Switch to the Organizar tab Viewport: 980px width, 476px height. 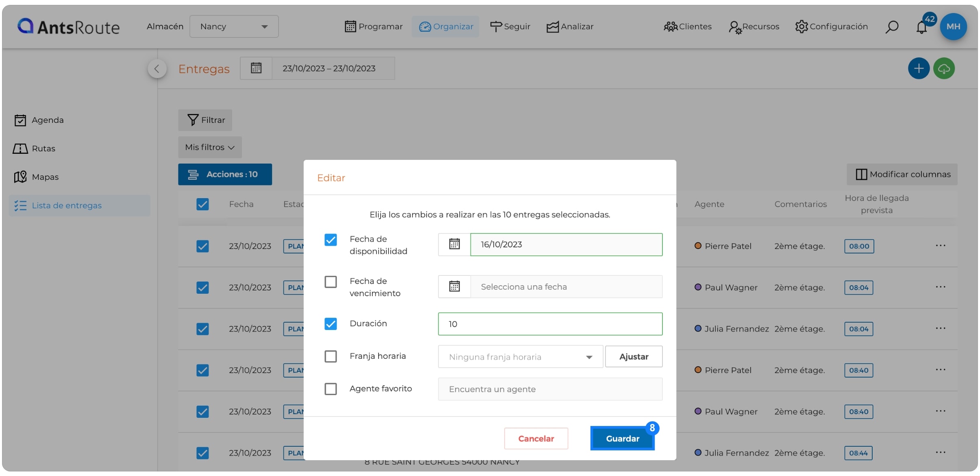446,26
